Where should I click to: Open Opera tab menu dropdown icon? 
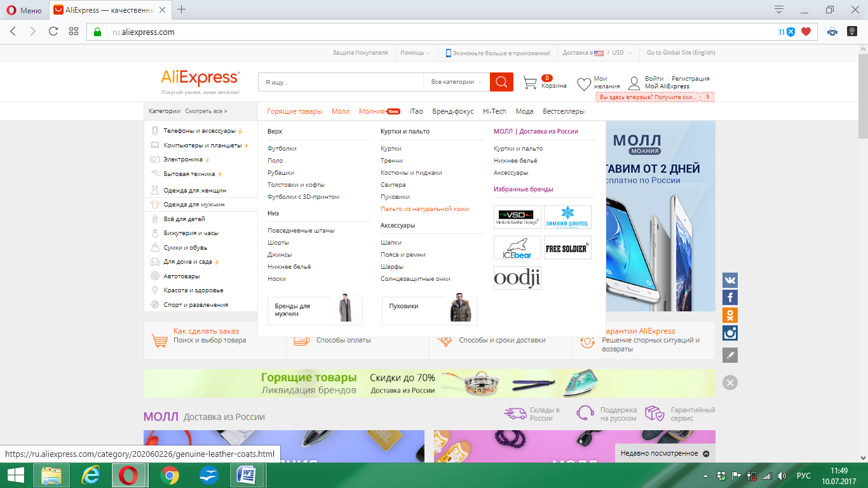(x=779, y=9)
